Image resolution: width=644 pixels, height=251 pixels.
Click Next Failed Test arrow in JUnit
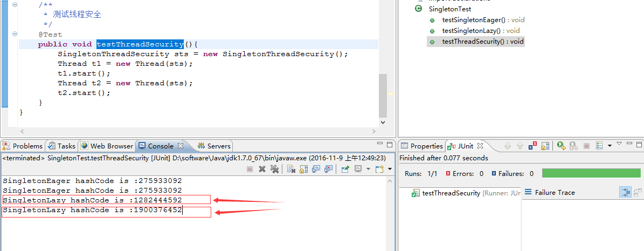pos(508,146)
